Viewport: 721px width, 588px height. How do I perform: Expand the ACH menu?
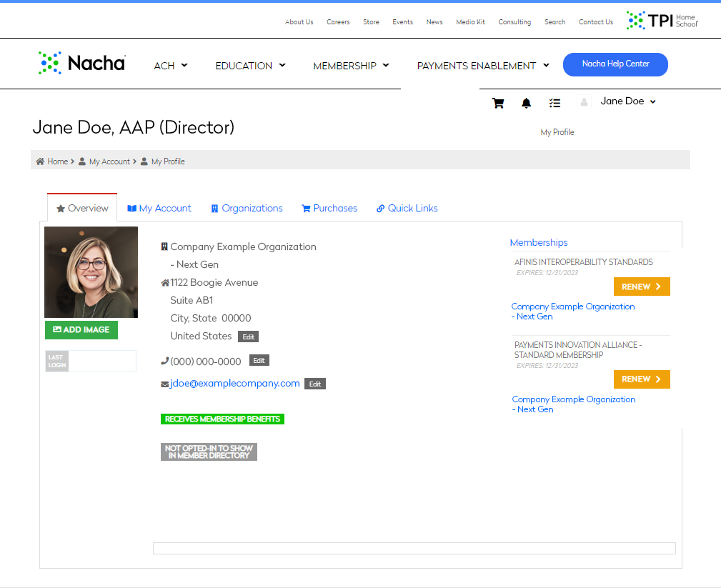[171, 66]
